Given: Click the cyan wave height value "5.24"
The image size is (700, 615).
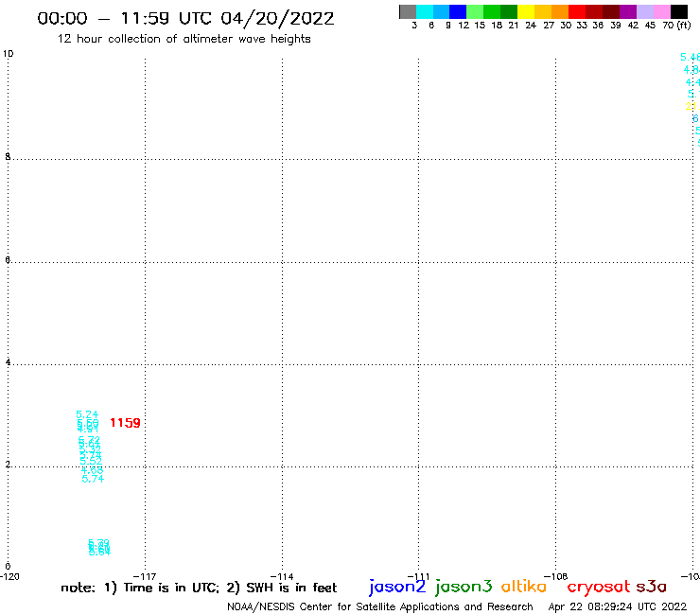Looking at the screenshot, I should (87, 414).
